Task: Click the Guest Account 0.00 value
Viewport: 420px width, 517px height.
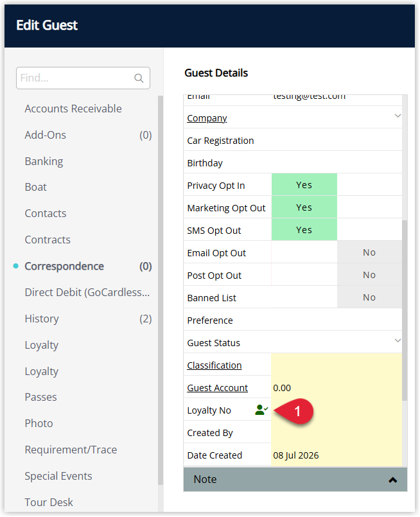Action: (x=282, y=388)
